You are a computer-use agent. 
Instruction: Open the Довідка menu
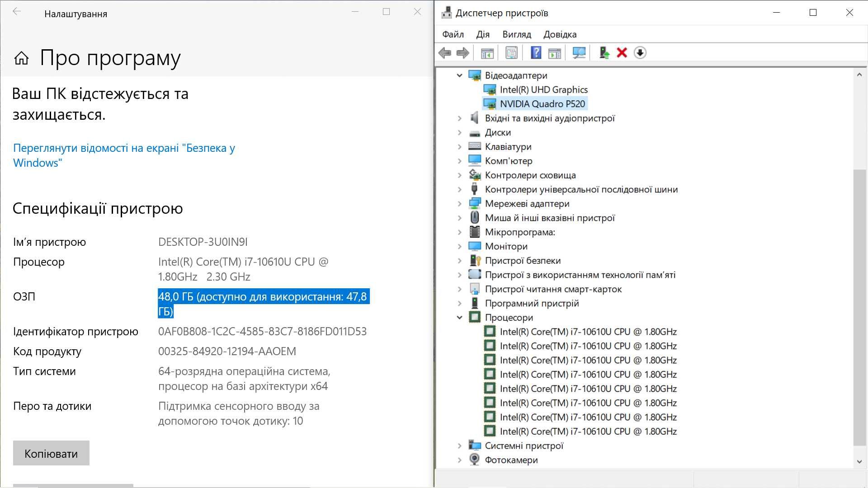pos(560,34)
